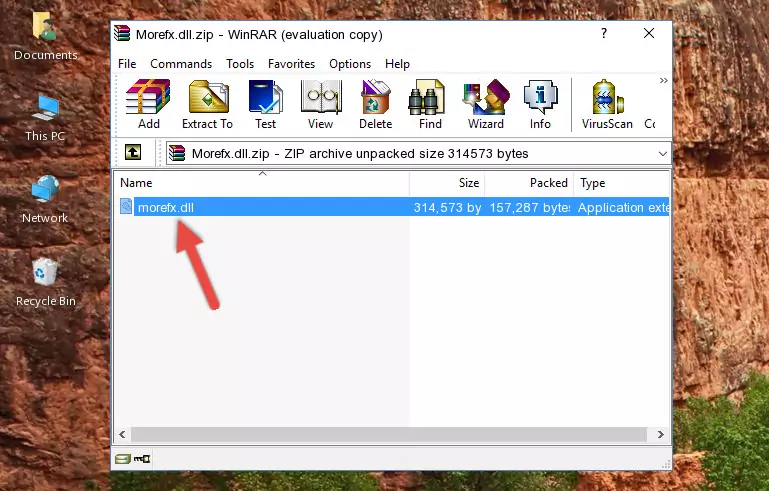
Task: Select the This PC desktop icon
Action: tap(45, 118)
